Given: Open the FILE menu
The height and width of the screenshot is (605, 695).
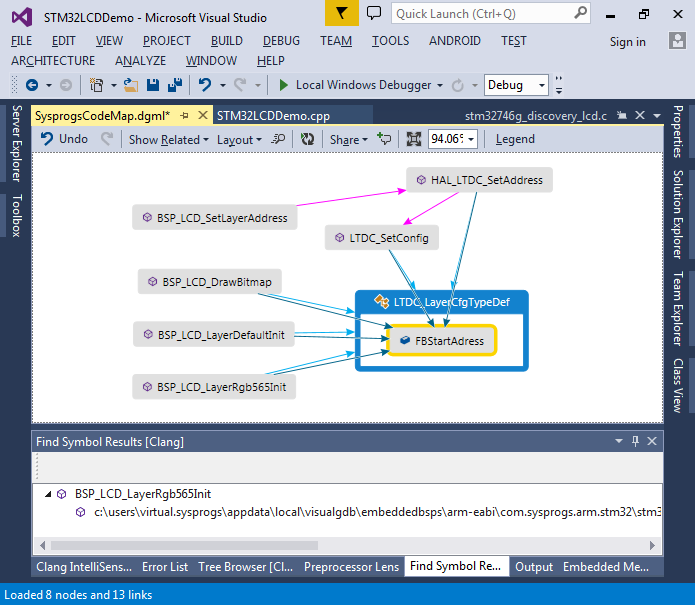Looking at the screenshot, I should pyautogui.click(x=21, y=41).
